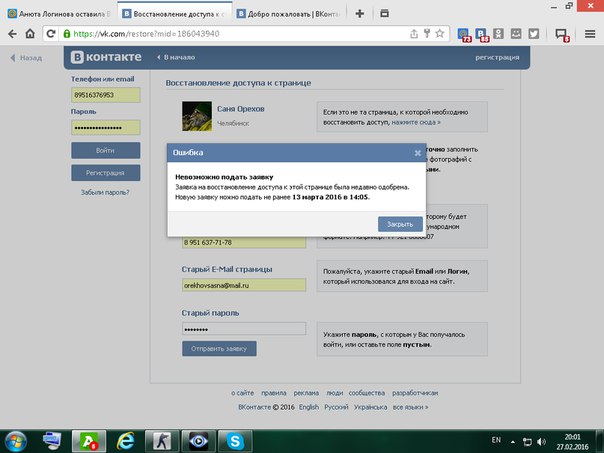Close the Ошибка error dialog with the X
The image size is (604, 453).
coord(418,153)
